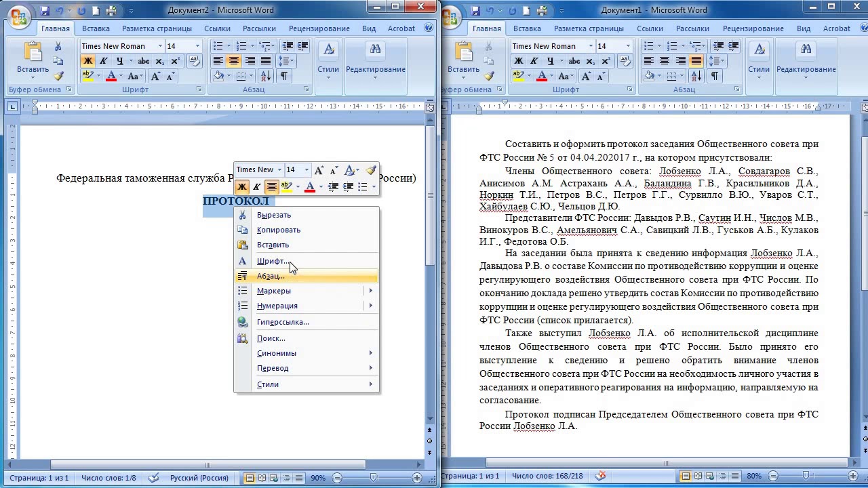This screenshot has height=488, width=868.
Task: Toggle center alignment in the Документ2 ribbon
Action: click(234, 61)
